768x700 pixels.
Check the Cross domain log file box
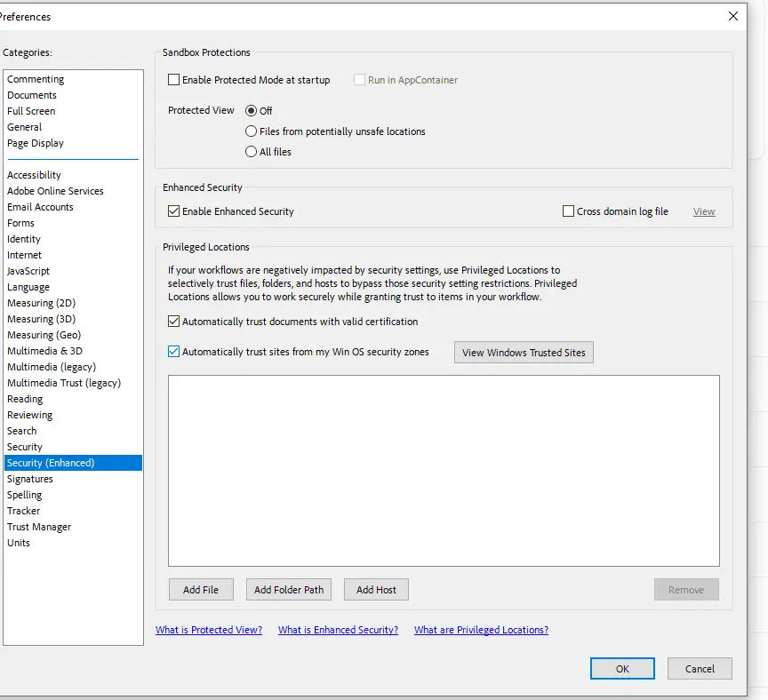569,211
